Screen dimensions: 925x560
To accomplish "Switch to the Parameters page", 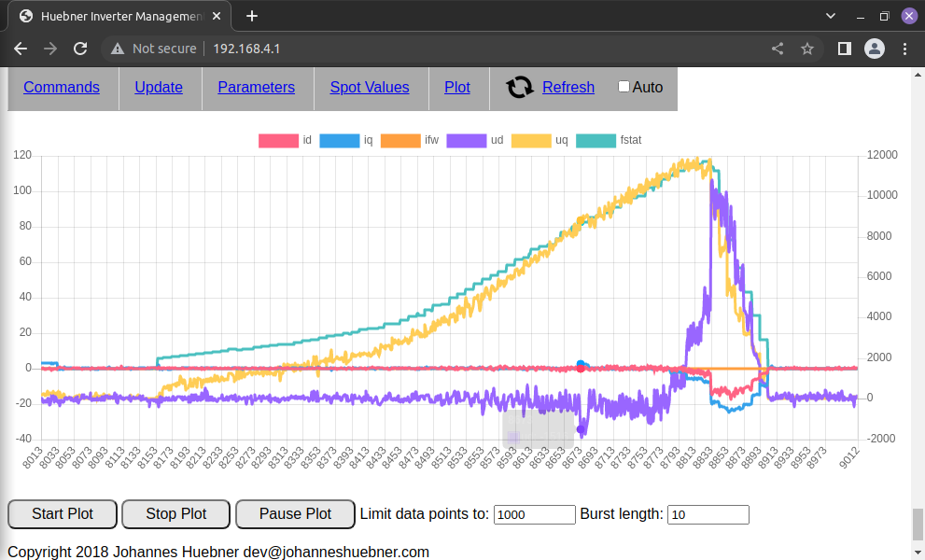I will [x=256, y=88].
